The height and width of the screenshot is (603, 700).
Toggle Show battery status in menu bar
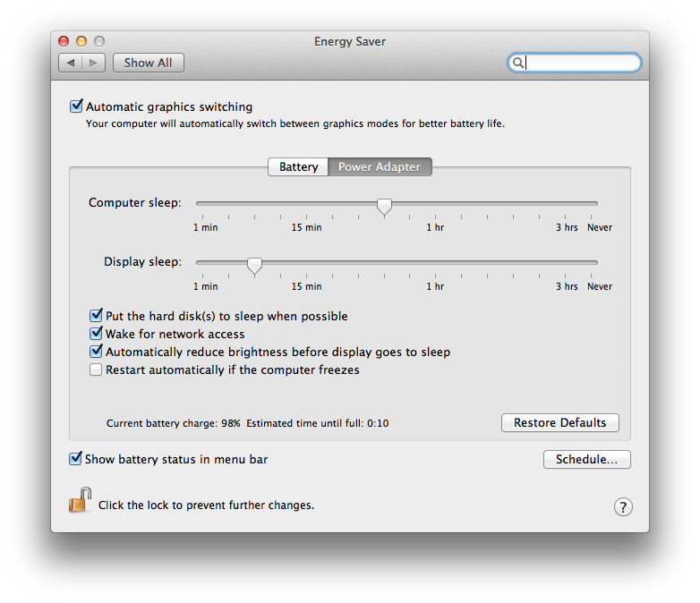(x=75, y=458)
